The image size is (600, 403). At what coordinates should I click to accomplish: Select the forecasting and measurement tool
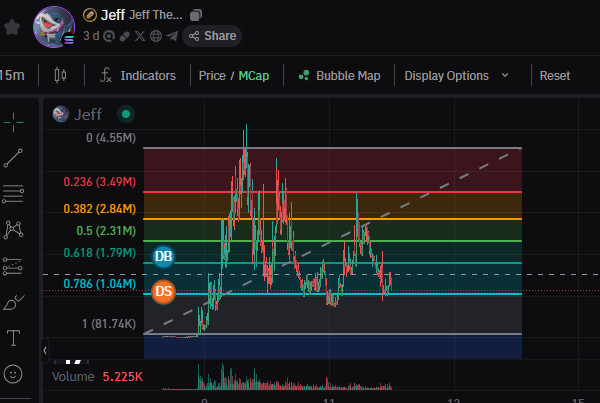coord(13,266)
